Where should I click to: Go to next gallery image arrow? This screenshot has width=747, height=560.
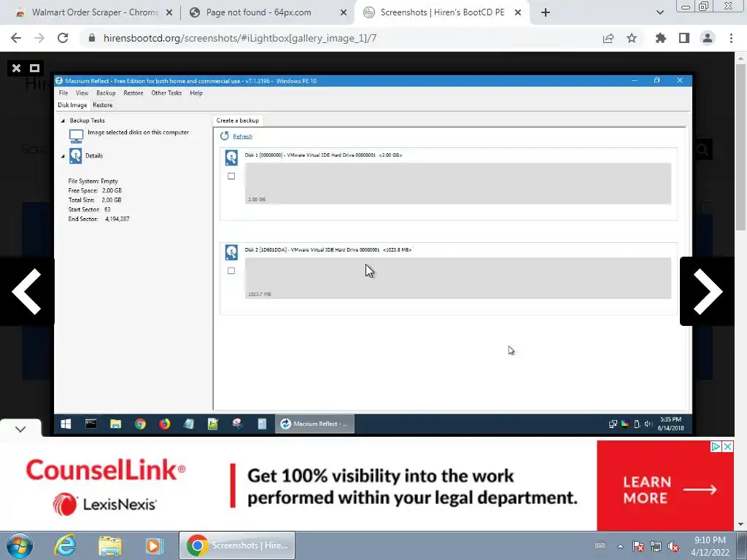pyautogui.click(x=708, y=292)
